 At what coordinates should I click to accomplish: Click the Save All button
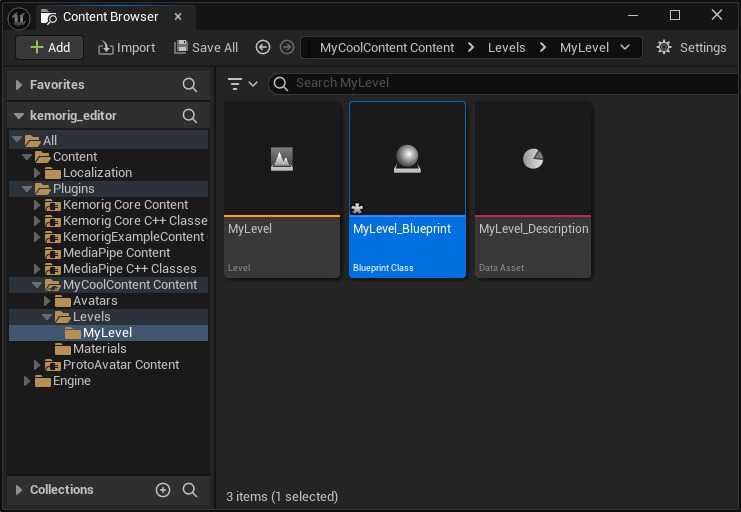[206, 48]
